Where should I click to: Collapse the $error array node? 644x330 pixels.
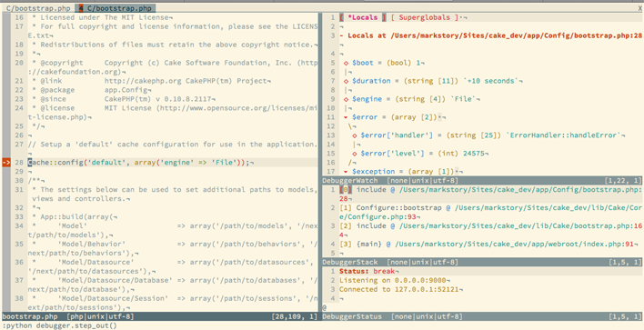click(346, 117)
